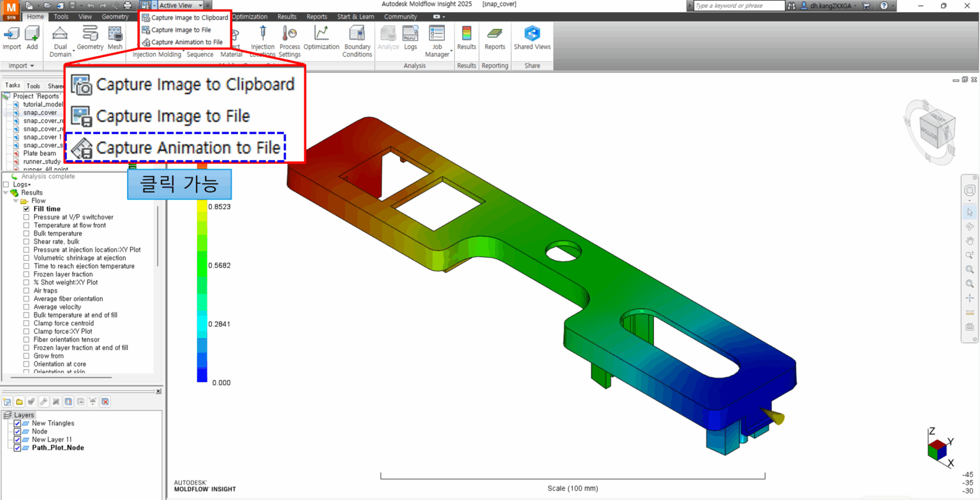This screenshot has width=980, height=500.
Task: Enable the Air traps result
Action: [x=27, y=290]
